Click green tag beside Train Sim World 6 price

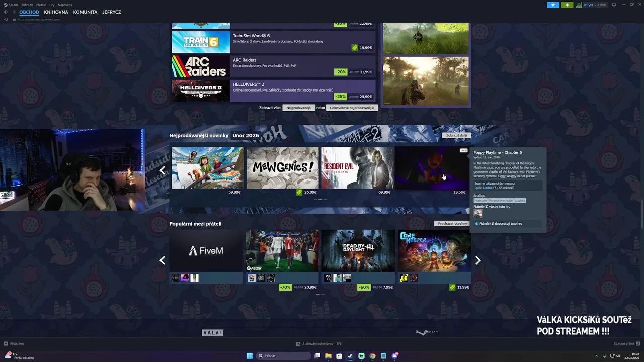click(x=355, y=48)
